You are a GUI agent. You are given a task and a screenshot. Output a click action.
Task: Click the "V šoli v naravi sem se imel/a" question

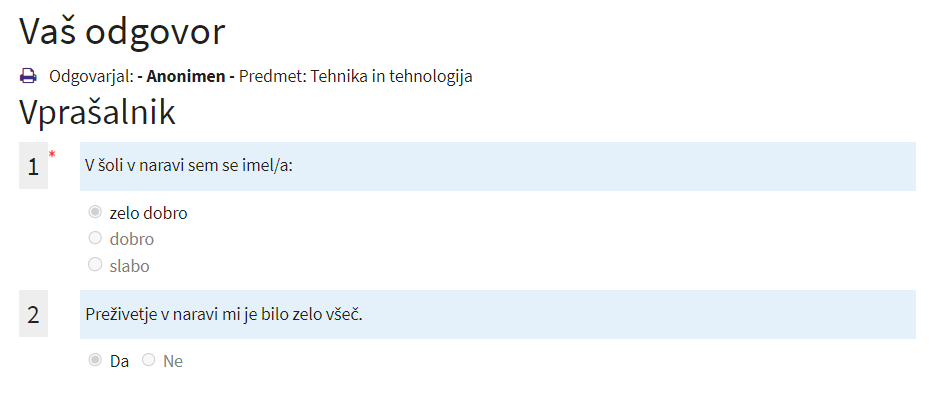189,166
